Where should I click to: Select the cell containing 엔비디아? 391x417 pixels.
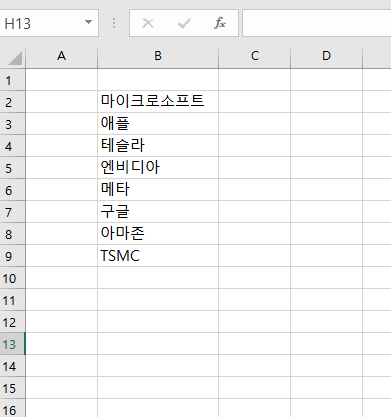(158, 167)
